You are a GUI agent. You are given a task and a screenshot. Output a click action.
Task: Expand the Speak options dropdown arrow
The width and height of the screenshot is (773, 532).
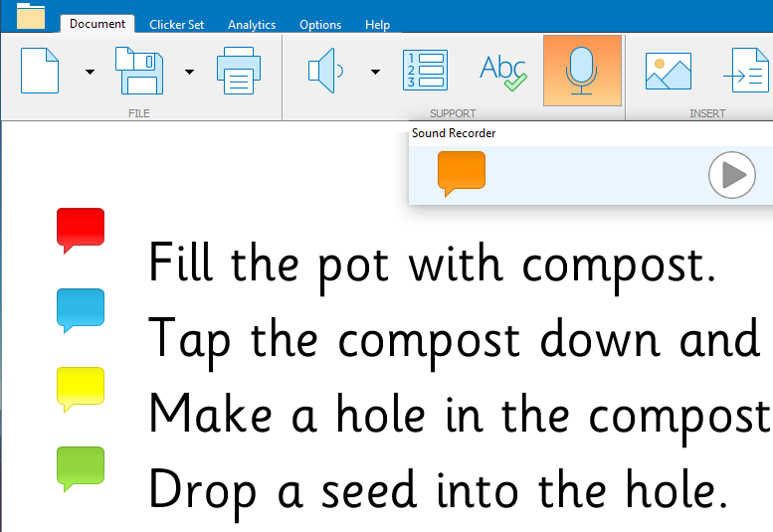point(375,72)
